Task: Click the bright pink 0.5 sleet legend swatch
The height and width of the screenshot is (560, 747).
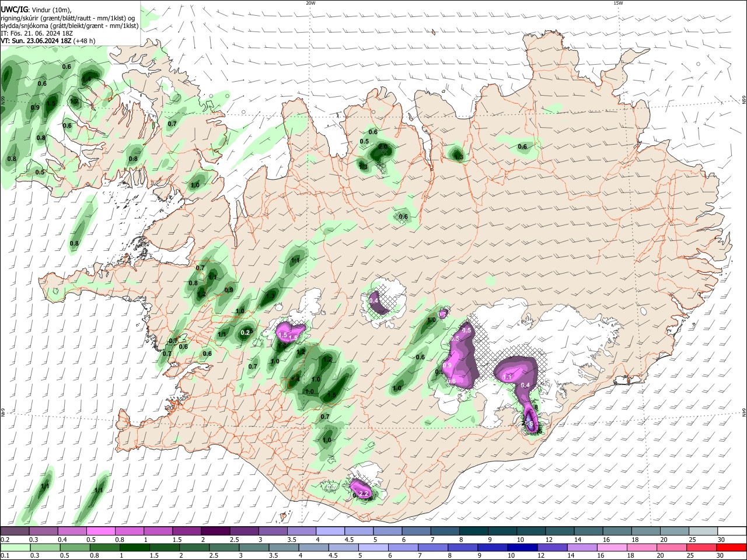Action: point(100,531)
